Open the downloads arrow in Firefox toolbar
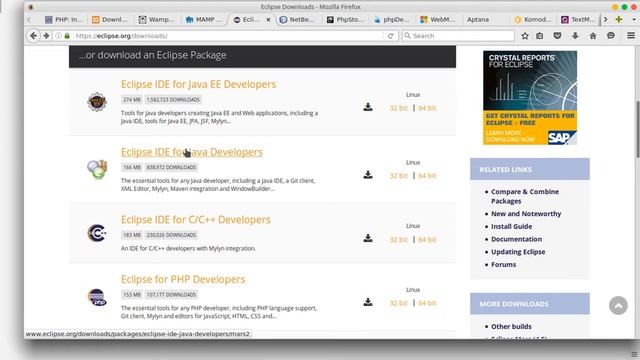 coord(575,36)
